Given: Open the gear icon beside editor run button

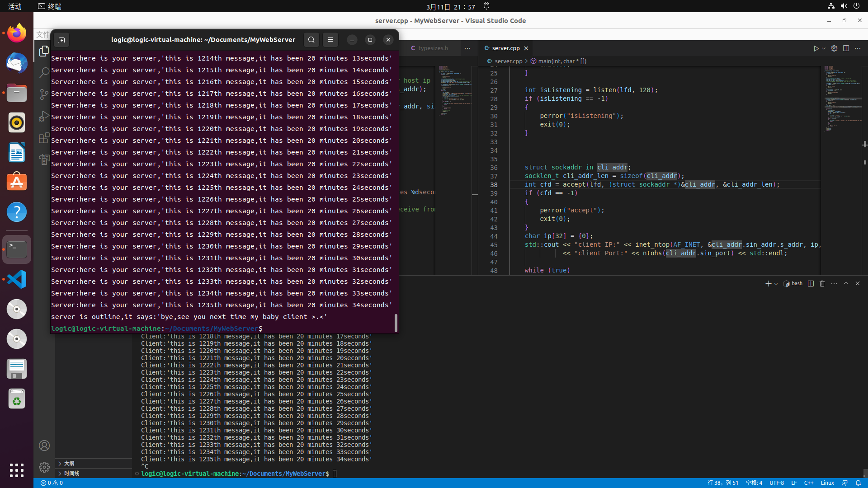Looking at the screenshot, I should tap(834, 48).
